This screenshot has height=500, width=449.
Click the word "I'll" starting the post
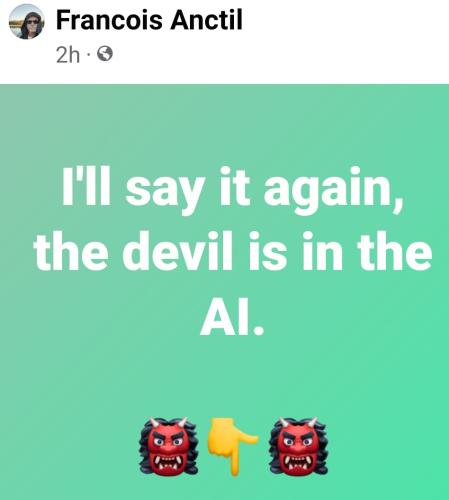(x=86, y=185)
